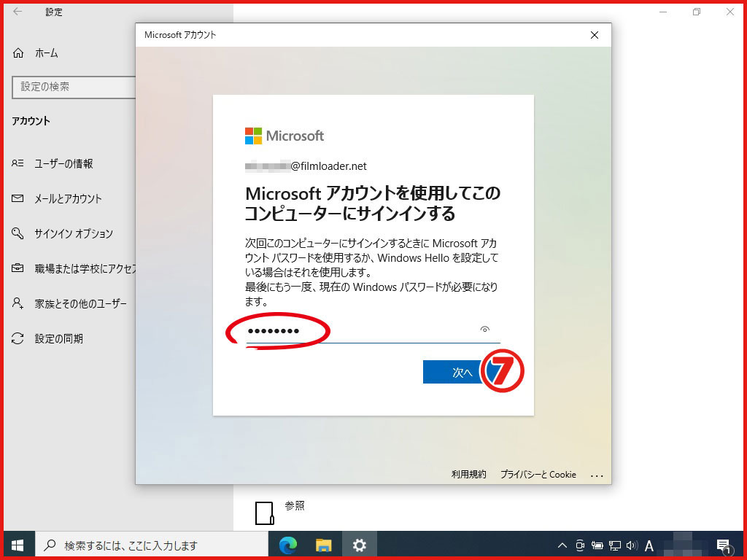Click the 次へ button

click(x=461, y=372)
